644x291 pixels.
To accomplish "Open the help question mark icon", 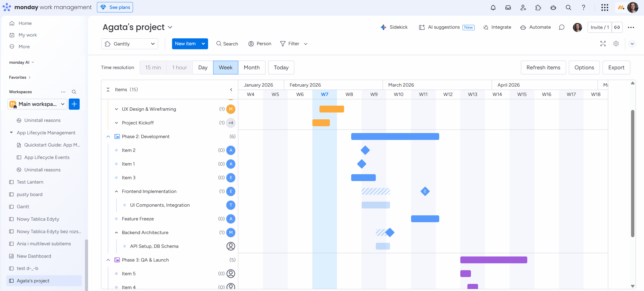I will click(584, 7).
